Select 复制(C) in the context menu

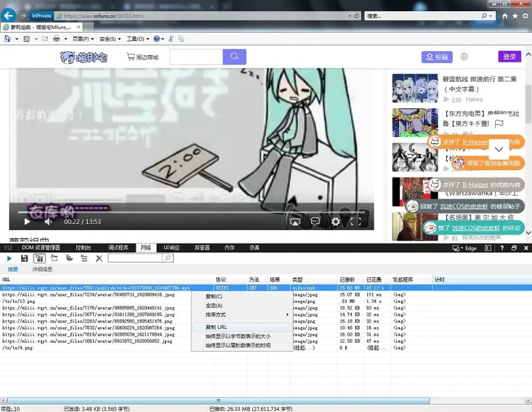point(242,296)
